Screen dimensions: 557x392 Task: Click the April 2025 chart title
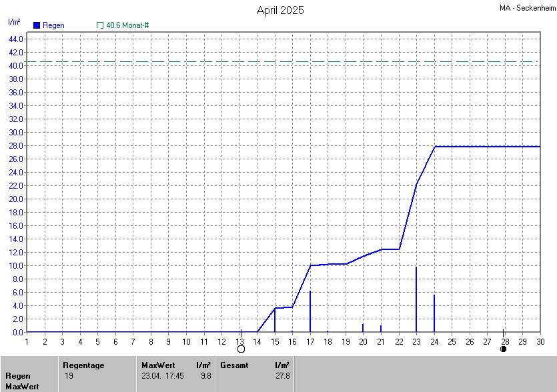(x=280, y=10)
